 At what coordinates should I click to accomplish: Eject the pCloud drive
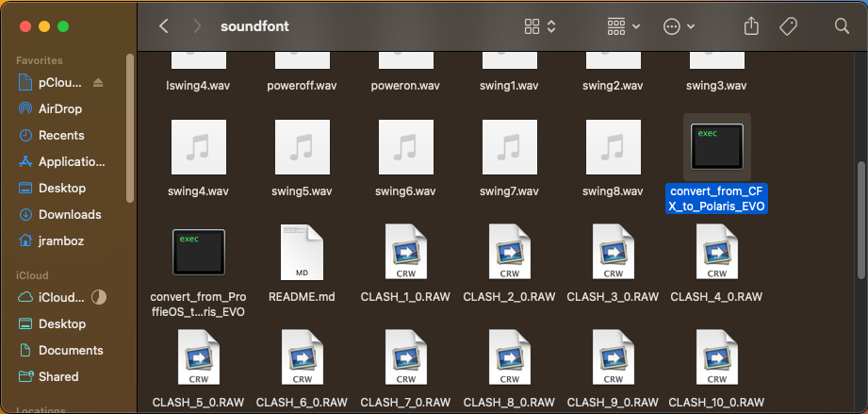pyautogui.click(x=99, y=83)
